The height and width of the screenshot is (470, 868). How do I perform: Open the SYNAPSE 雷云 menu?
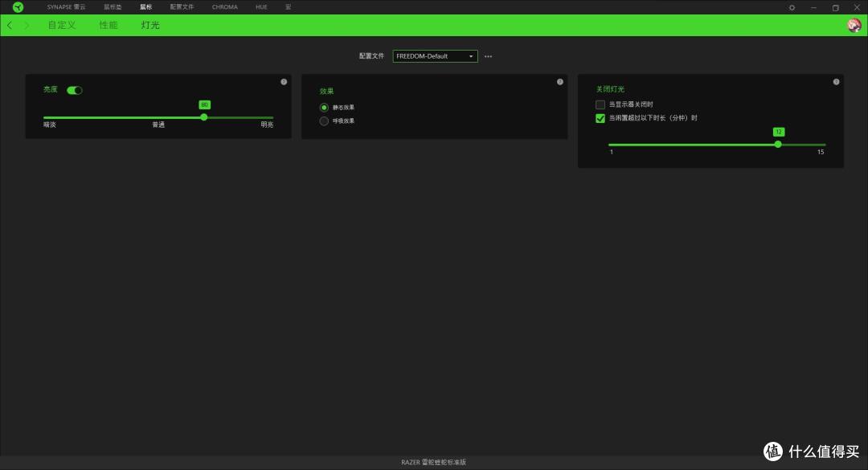click(67, 7)
